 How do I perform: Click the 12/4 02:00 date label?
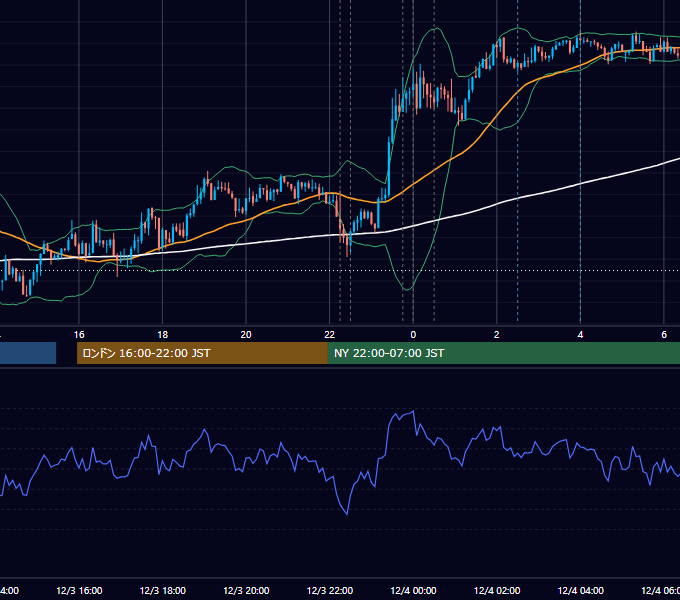click(497, 591)
